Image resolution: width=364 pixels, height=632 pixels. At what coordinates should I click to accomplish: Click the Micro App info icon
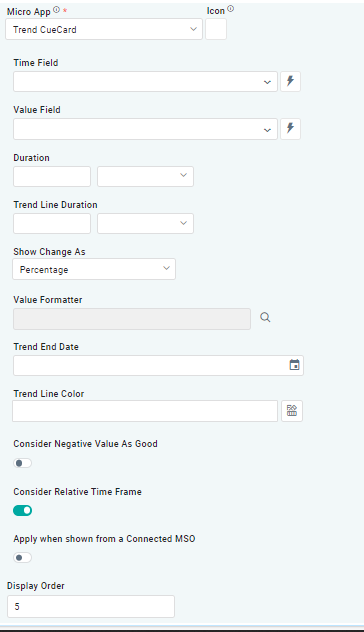click(56, 10)
